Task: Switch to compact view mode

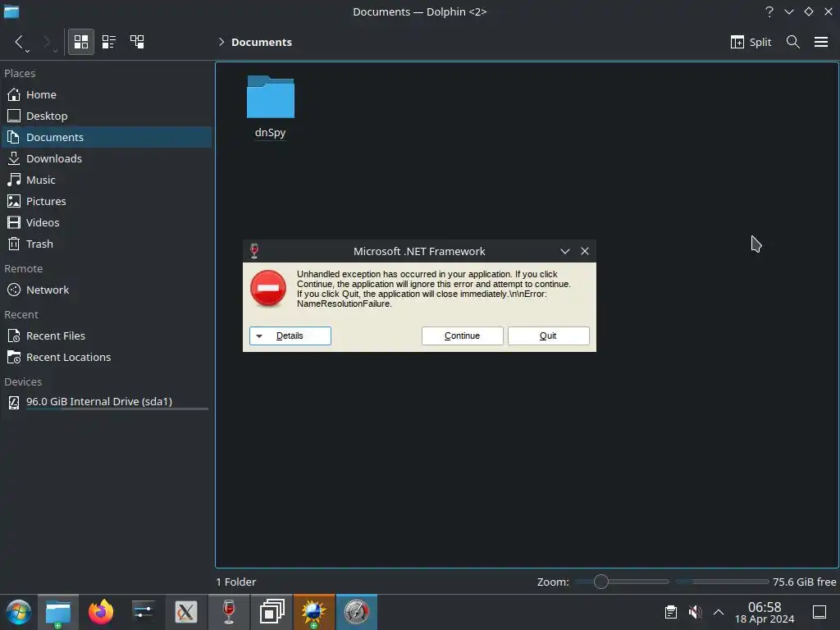Action: click(x=109, y=42)
